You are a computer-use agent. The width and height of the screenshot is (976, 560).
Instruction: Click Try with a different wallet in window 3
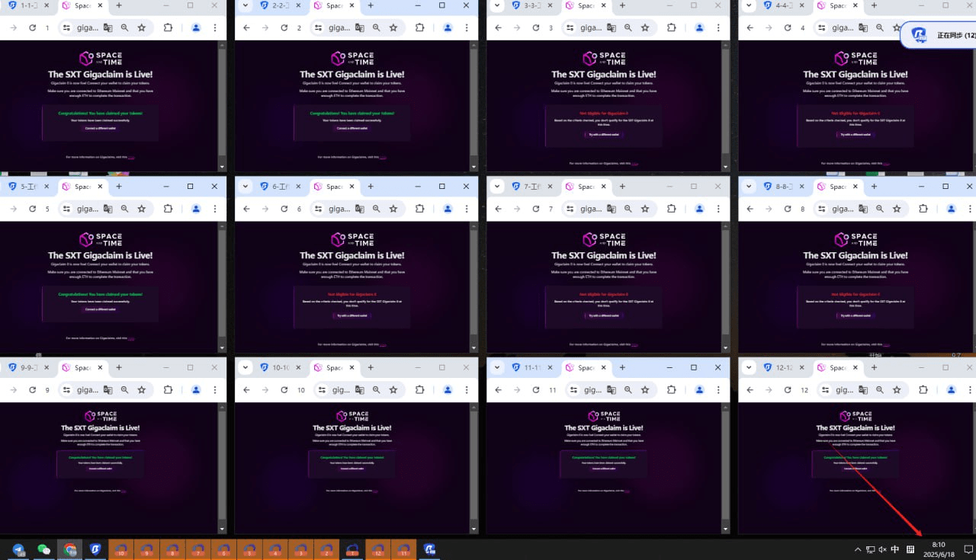tap(604, 134)
